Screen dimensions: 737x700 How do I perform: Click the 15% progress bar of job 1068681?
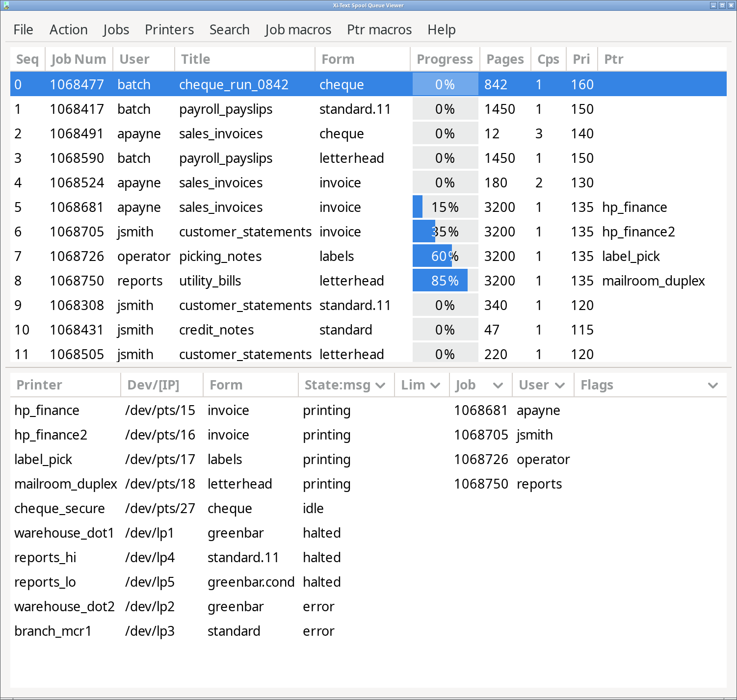pyautogui.click(x=445, y=207)
